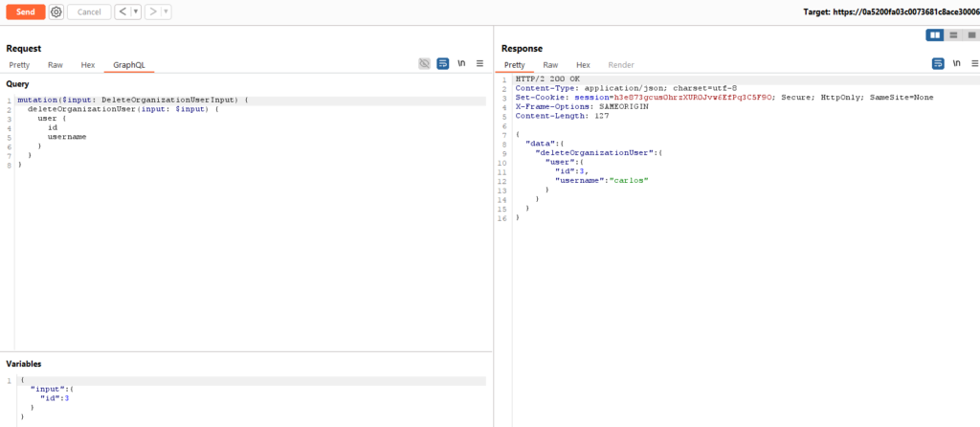The image size is (980, 427).
Task: Click the Set-Cookie session header
Action: click(x=725, y=98)
